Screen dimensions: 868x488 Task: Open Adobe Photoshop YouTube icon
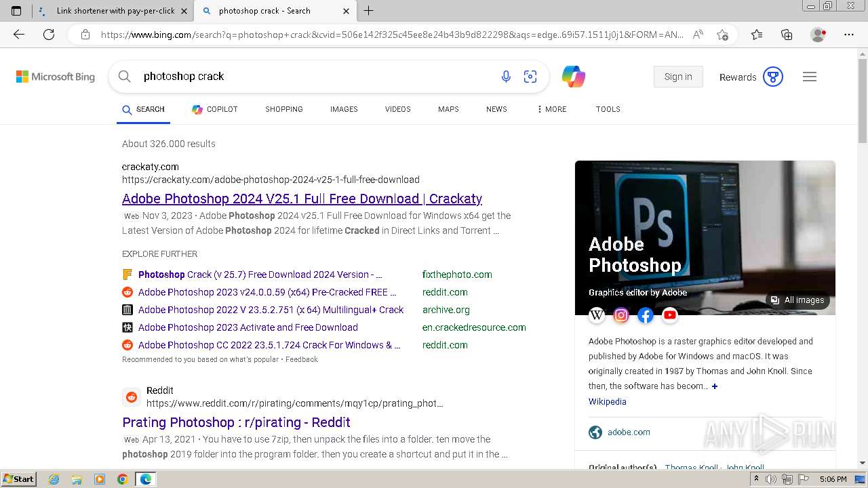coord(670,315)
